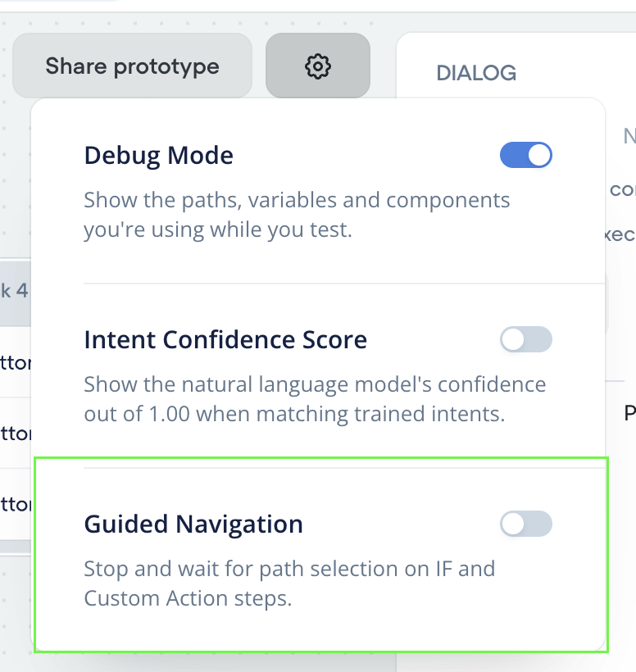Click the cut-off P text in right panel

[630, 413]
